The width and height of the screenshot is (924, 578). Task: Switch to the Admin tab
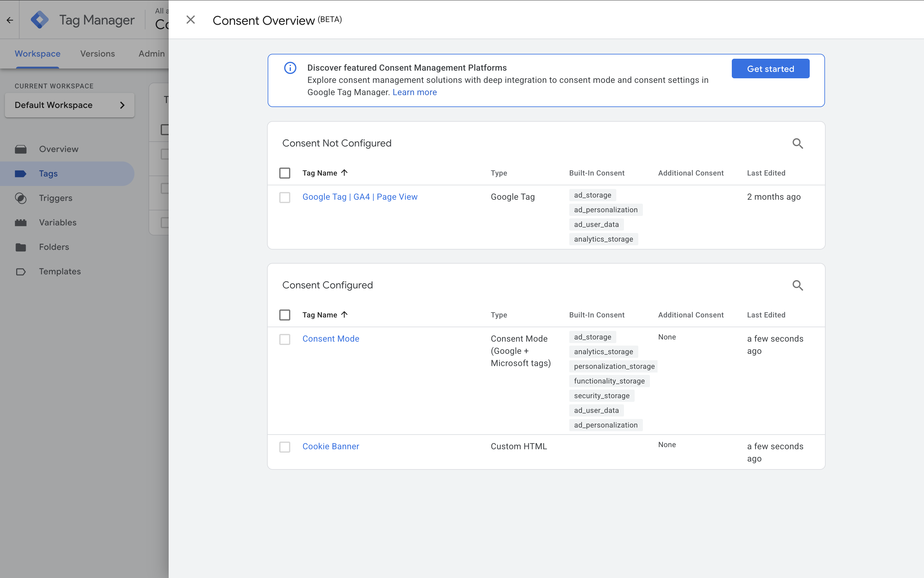click(152, 54)
